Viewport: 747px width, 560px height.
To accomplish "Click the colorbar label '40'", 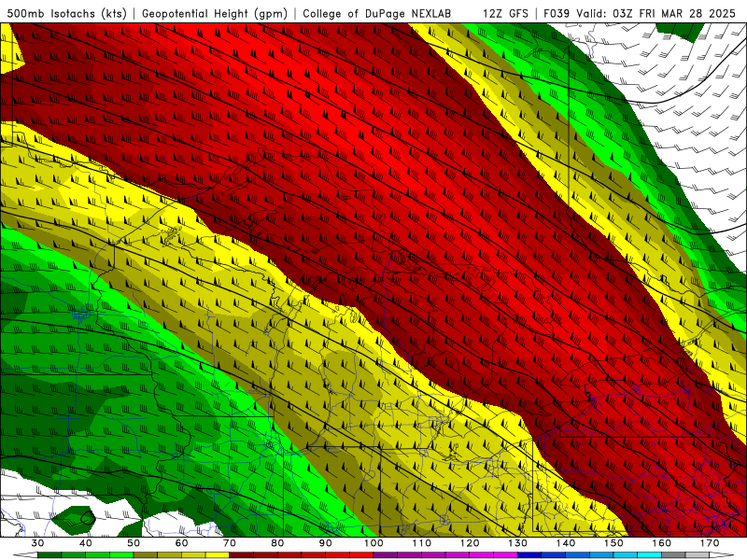I will (x=86, y=543).
